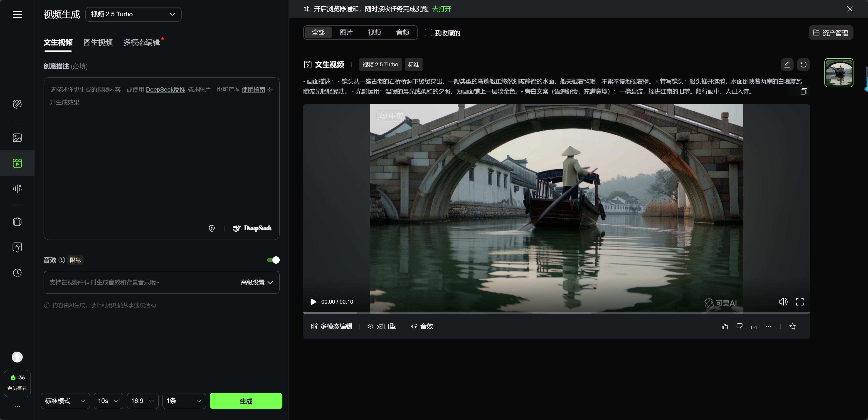This screenshot has width=868, height=420.
Task: Click the 去打开 notification link
Action: (441, 9)
